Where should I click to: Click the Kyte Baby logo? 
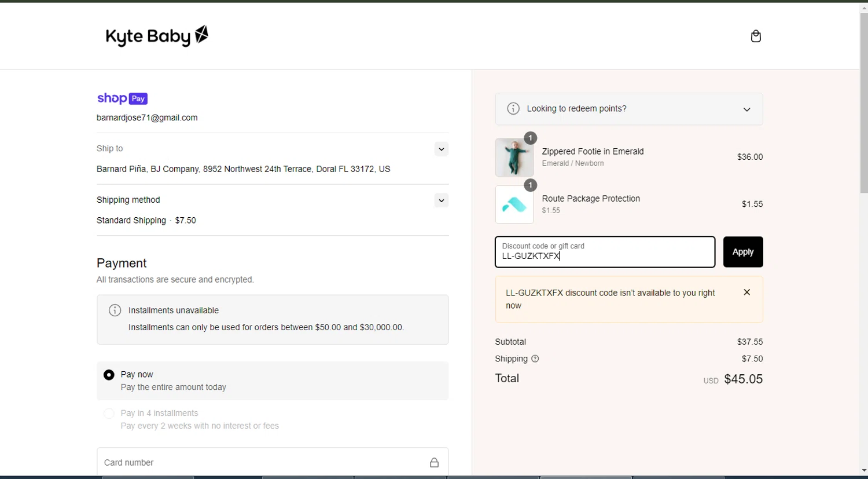(x=157, y=36)
